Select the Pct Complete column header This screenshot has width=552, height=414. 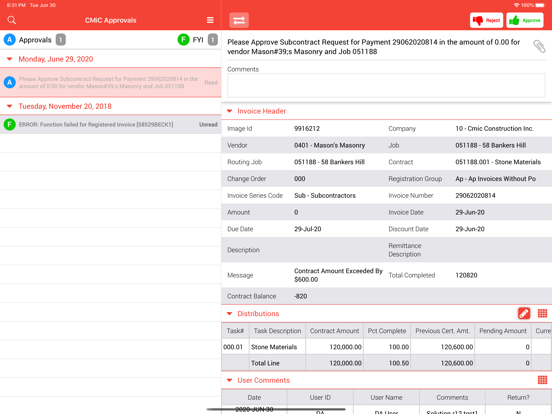387,331
